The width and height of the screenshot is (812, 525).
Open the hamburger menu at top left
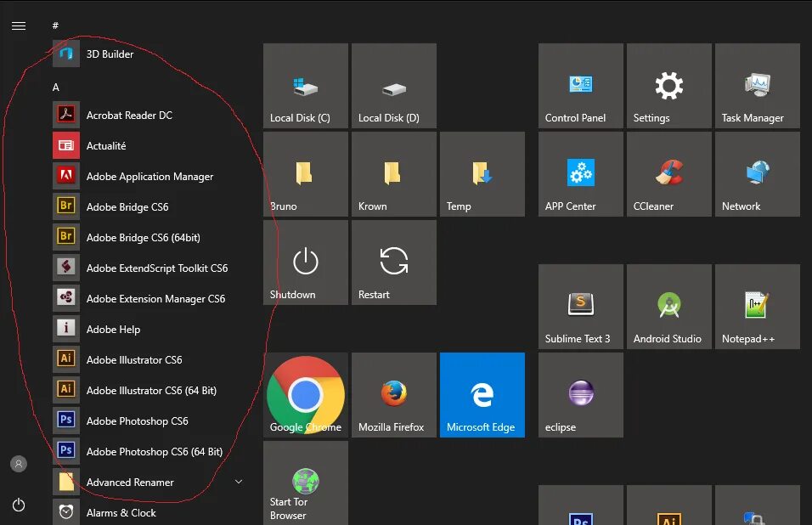pyautogui.click(x=19, y=25)
